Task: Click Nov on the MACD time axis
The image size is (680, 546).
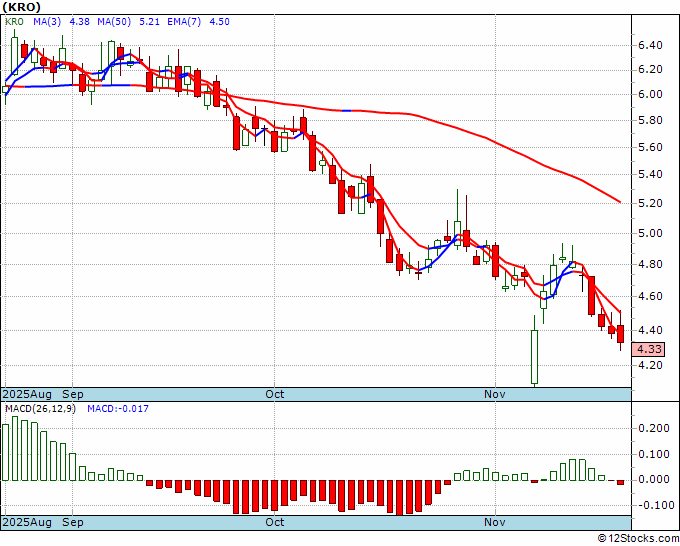Action: pos(495,522)
